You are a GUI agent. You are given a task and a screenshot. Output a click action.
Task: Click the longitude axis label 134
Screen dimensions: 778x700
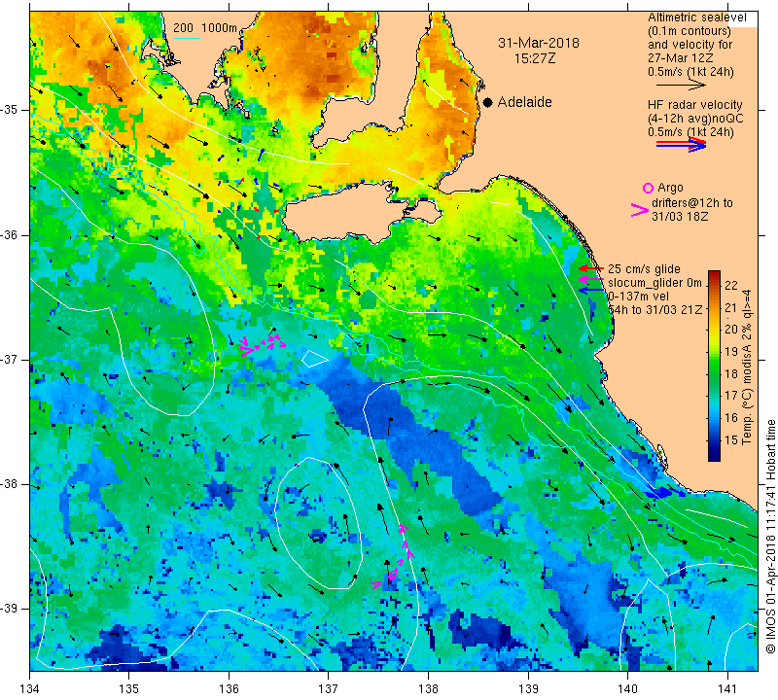point(30,688)
